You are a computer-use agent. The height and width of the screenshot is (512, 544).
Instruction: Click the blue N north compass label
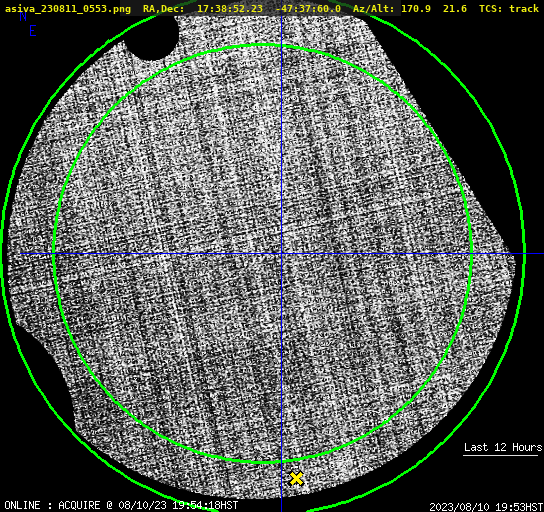pyautogui.click(x=23, y=16)
